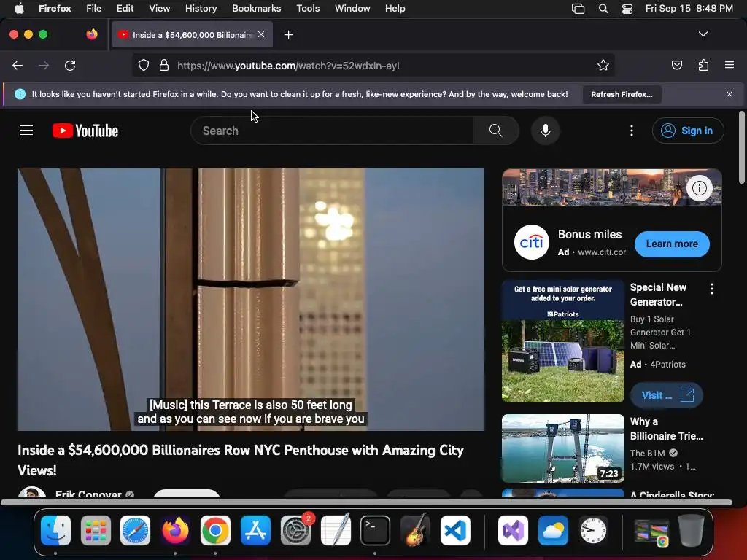The width and height of the screenshot is (747, 560).
Task: Open the solar generator ad thumbnail
Action: click(562, 341)
